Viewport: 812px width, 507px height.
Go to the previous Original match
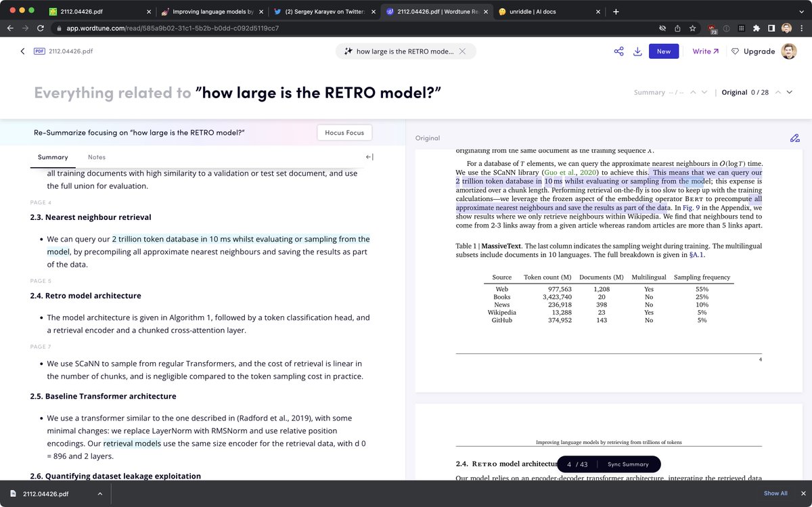click(777, 92)
